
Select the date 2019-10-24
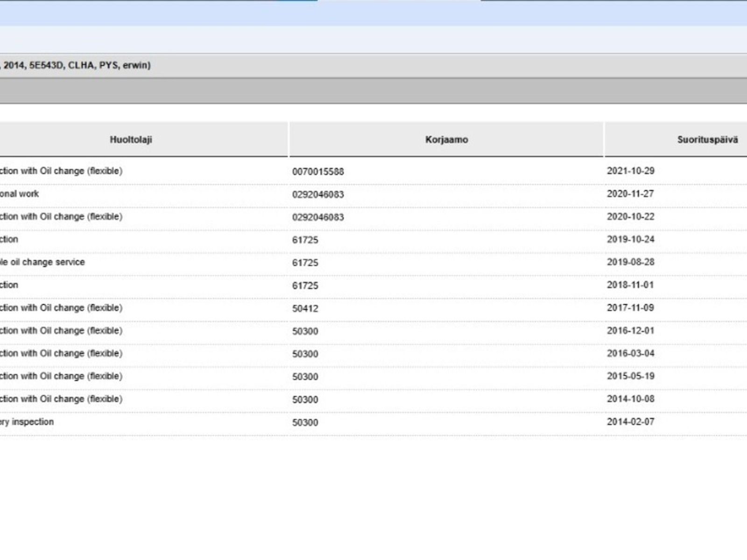tap(630, 239)
